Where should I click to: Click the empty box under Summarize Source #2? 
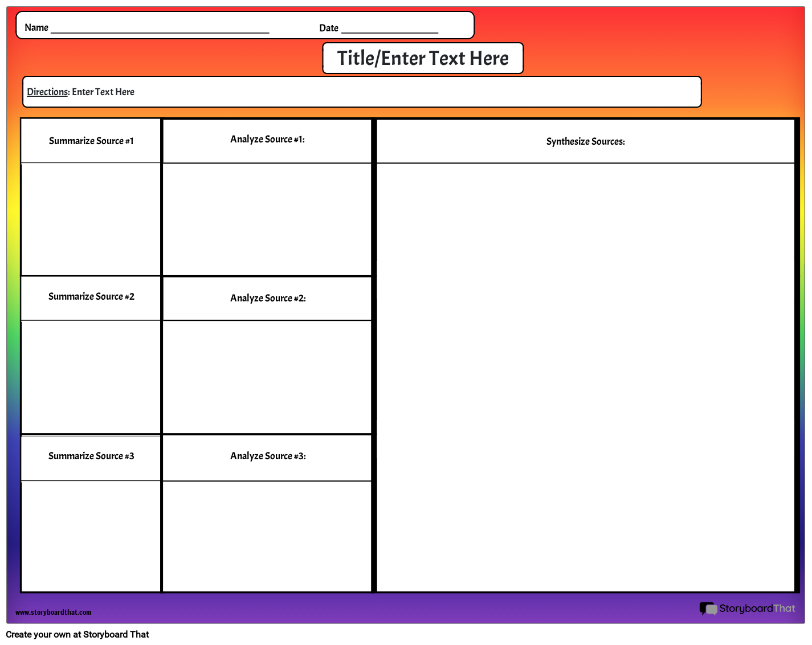(91, 376)
